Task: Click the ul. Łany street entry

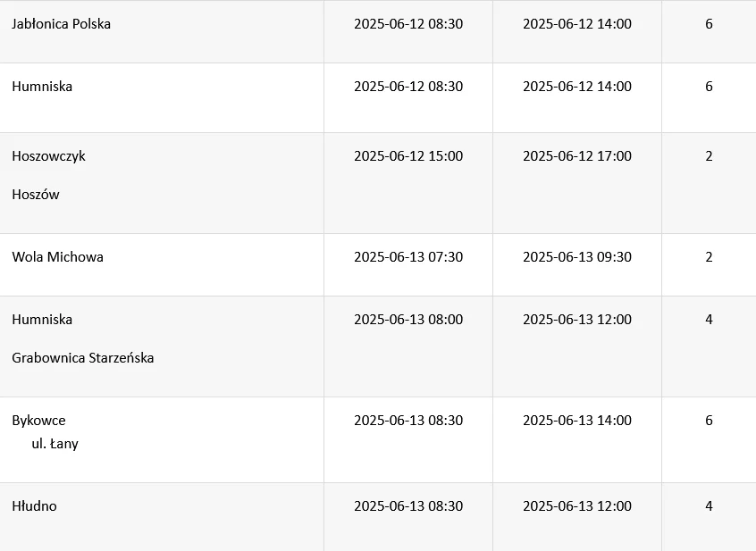Action: click(x=55, y=444)
